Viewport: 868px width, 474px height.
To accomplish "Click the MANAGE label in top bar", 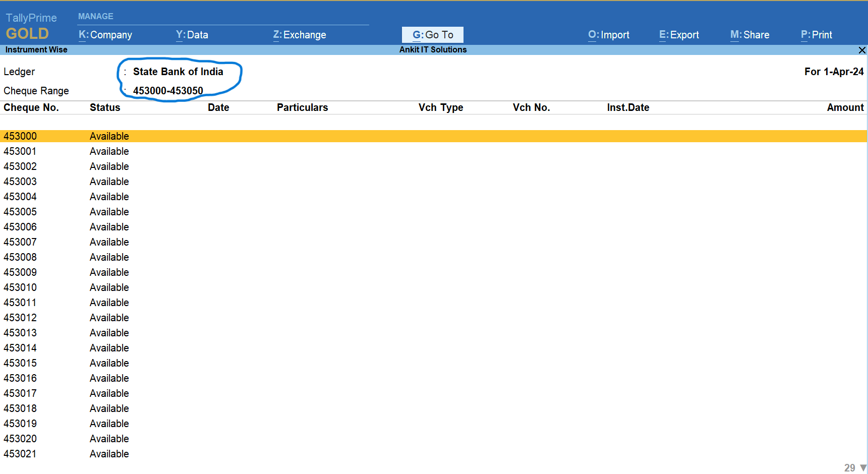I will tap(96, 16).
